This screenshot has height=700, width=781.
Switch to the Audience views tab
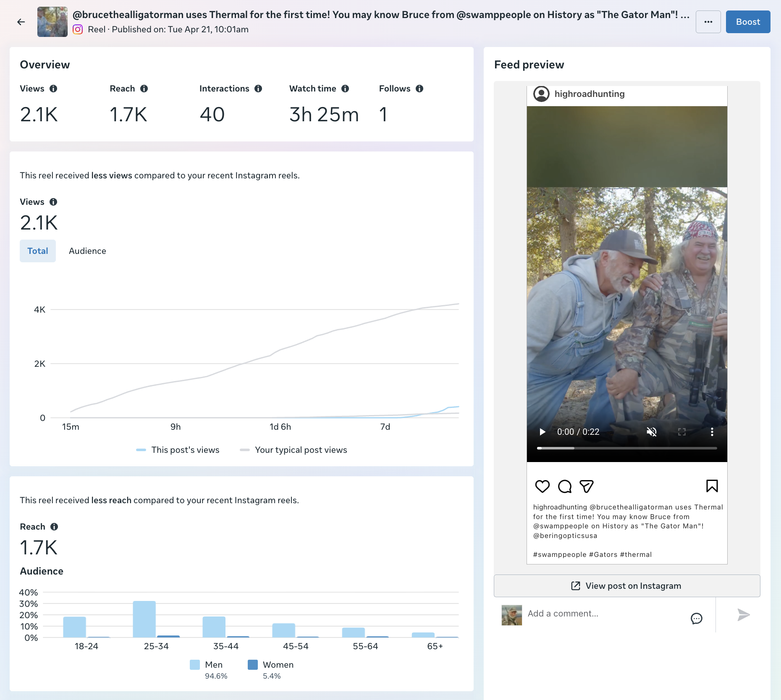[x=87, y=251]
